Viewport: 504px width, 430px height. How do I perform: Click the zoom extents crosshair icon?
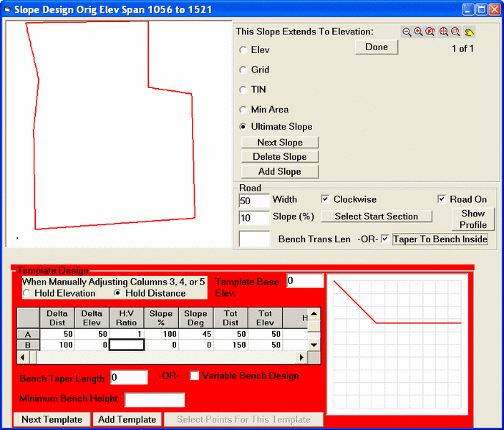click(x=444, y=32)
